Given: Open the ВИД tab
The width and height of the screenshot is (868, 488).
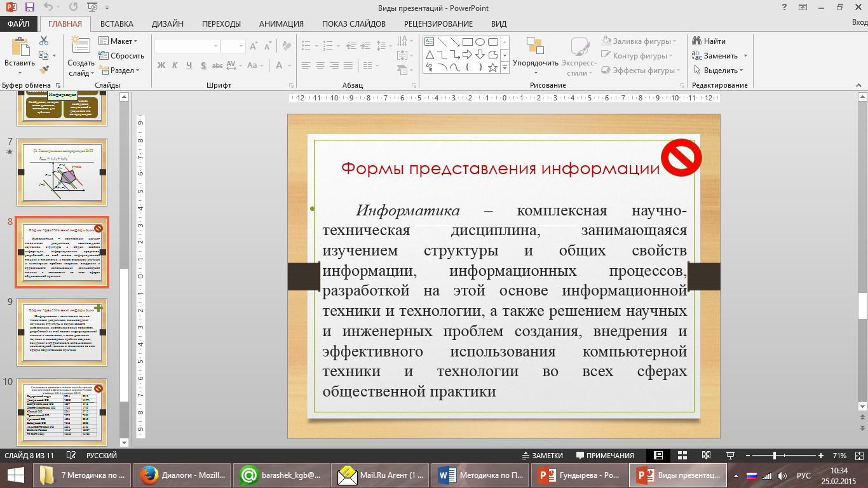Looking at the screenshot, I should pos(499,24).
